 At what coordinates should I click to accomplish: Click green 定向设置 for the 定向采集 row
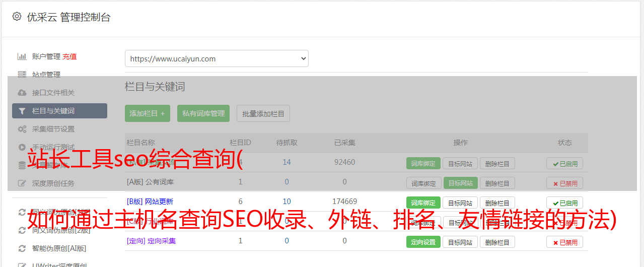tap(423, 242)
